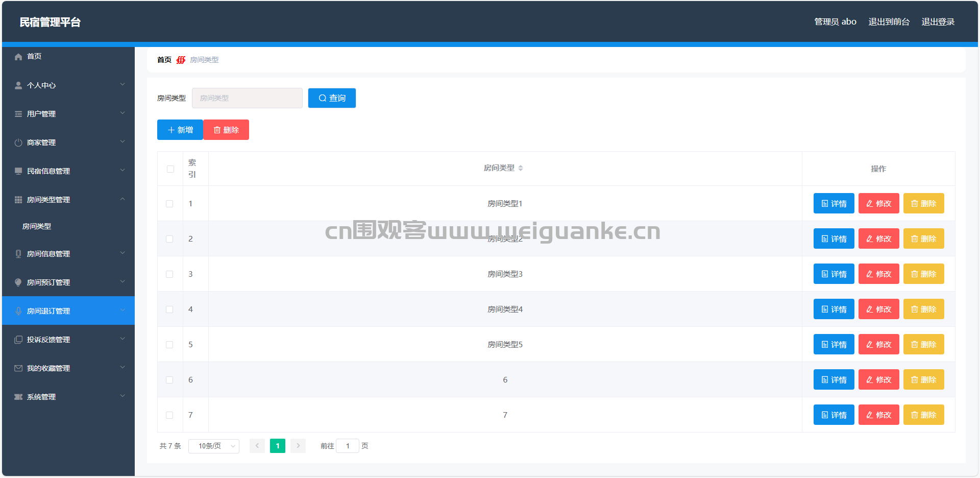Check the checkbox for row 7
The height and width of the screenshot is (478, 980).
pos(169,415)
